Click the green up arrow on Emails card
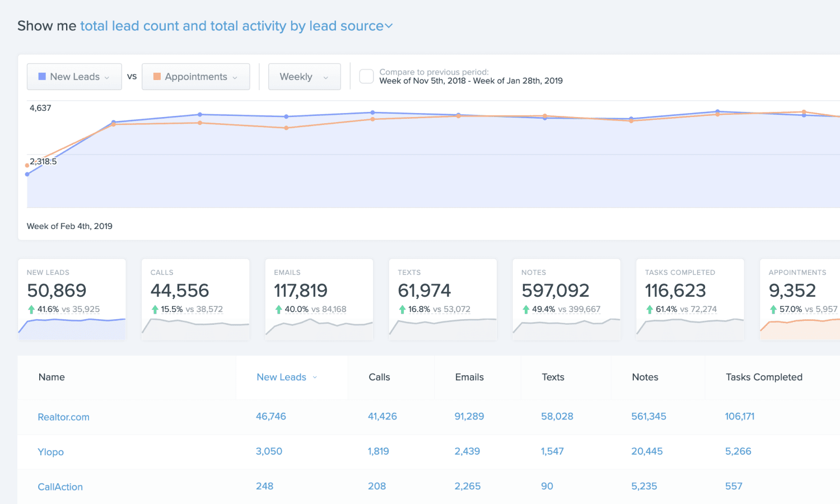The image size is (840, 504). click(278, 309)
